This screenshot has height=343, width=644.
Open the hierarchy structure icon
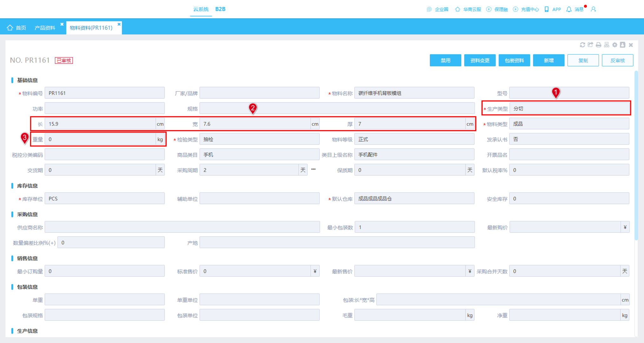[x=607, y=45]
